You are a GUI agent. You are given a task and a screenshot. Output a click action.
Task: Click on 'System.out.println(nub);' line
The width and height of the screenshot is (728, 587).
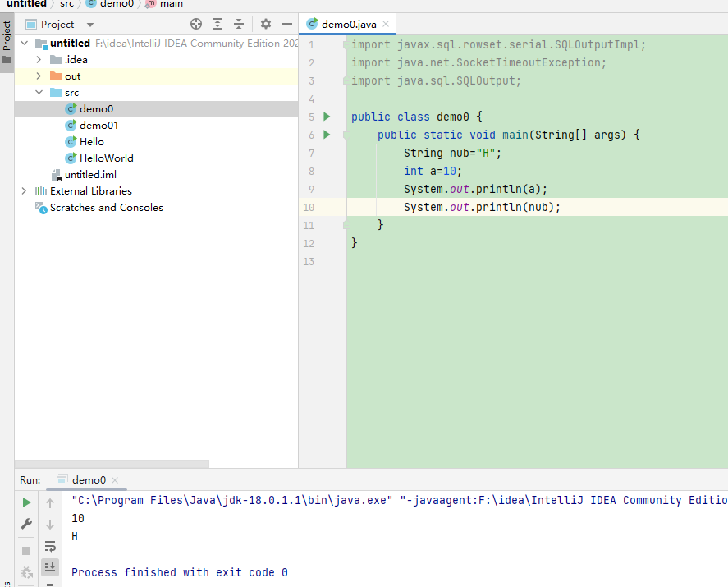tap(482, 207)
